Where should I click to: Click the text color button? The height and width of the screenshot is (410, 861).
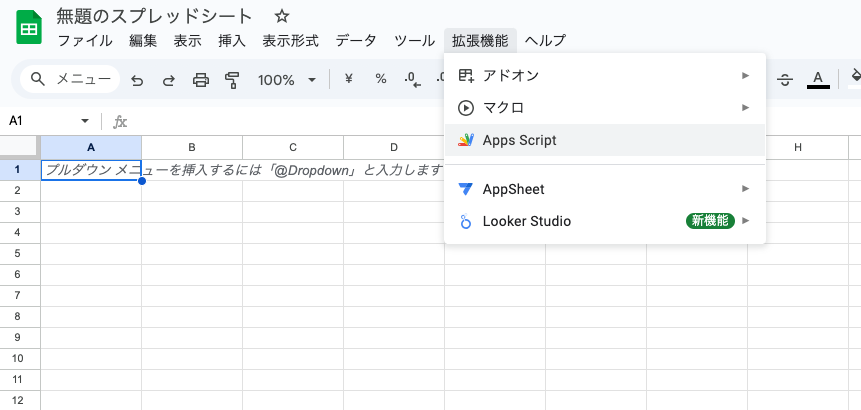(x=817, y=79)
